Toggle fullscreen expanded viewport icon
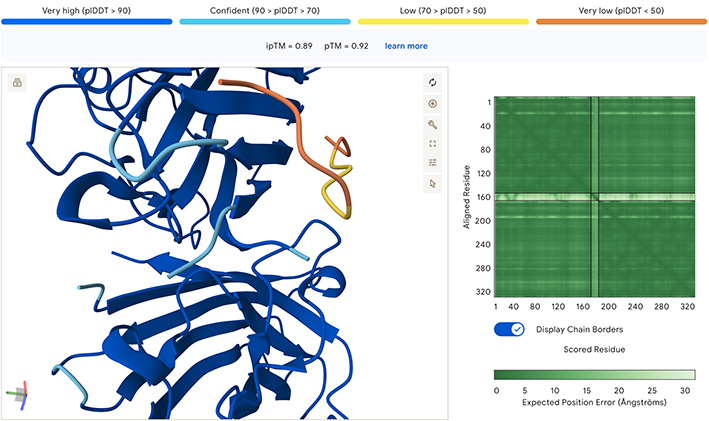Image resolution: width=709 pixels, height=421 pixels. click(x=432, y=144)
